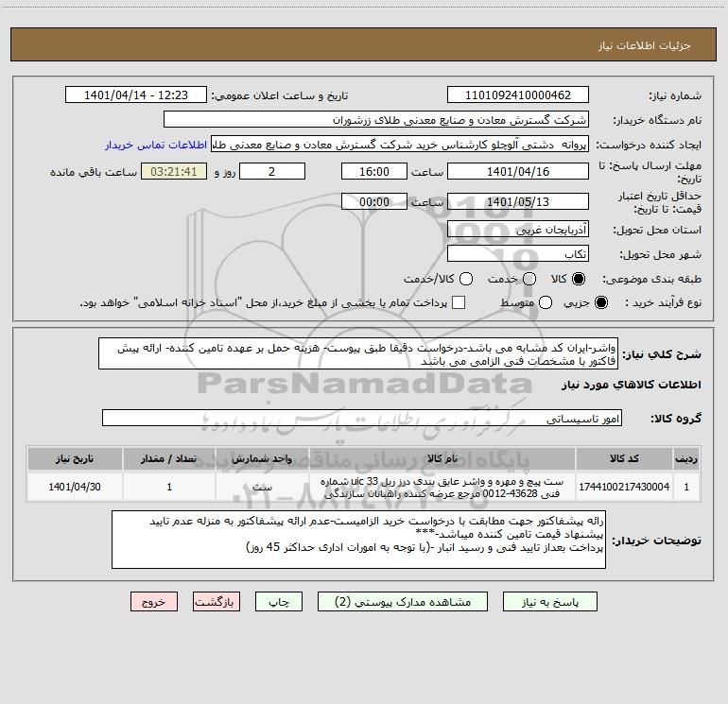This screenshot has width=728, height=704.
Task: Click the بازگشت back button
Action: click(x=217, y=602)
